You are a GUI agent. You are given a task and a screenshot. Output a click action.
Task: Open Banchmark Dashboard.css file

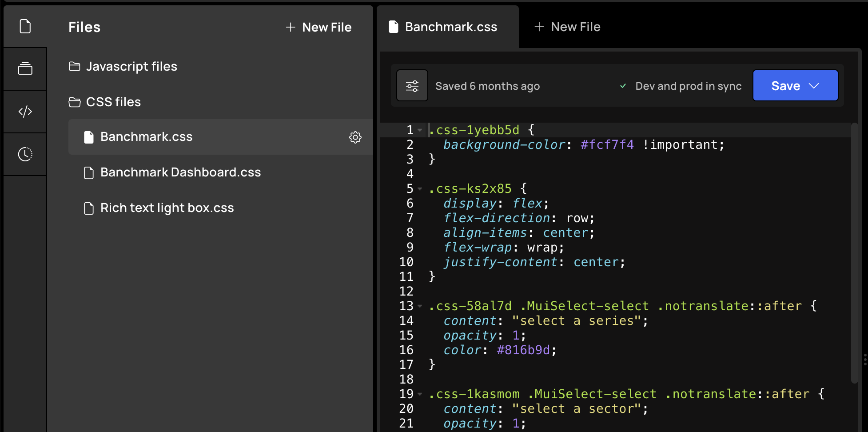tap(180, 172)
